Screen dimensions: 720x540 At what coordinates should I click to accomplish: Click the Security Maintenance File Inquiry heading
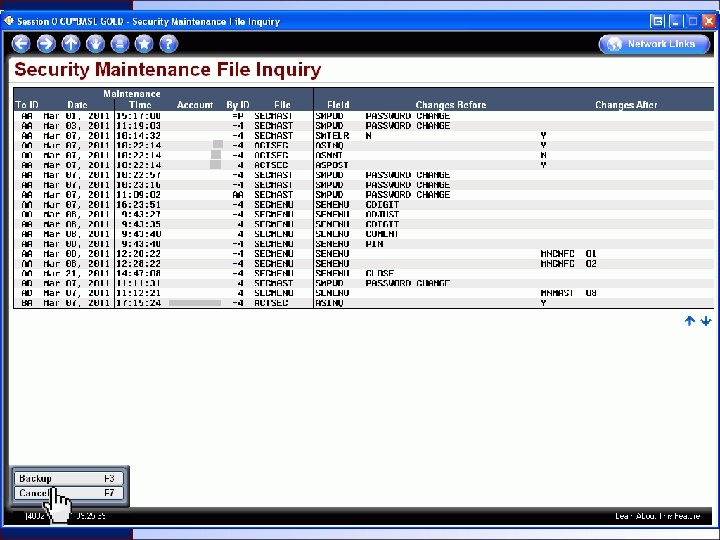(168, 70)
